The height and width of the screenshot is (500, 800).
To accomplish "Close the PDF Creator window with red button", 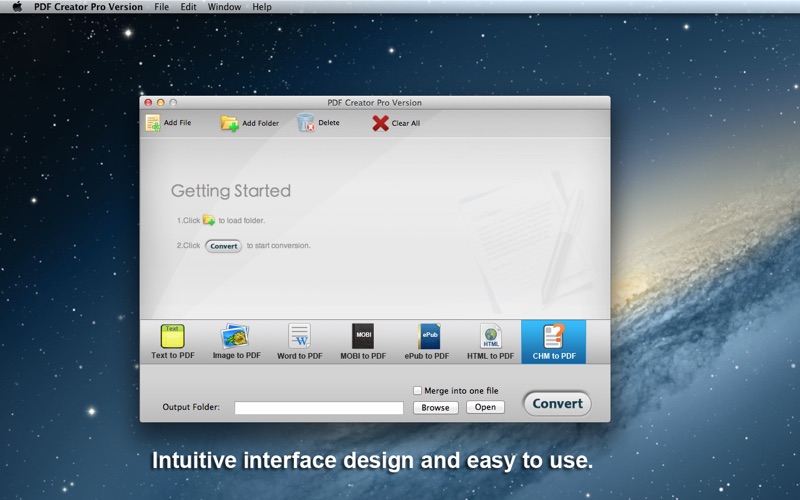I will (x=148, y=103).
